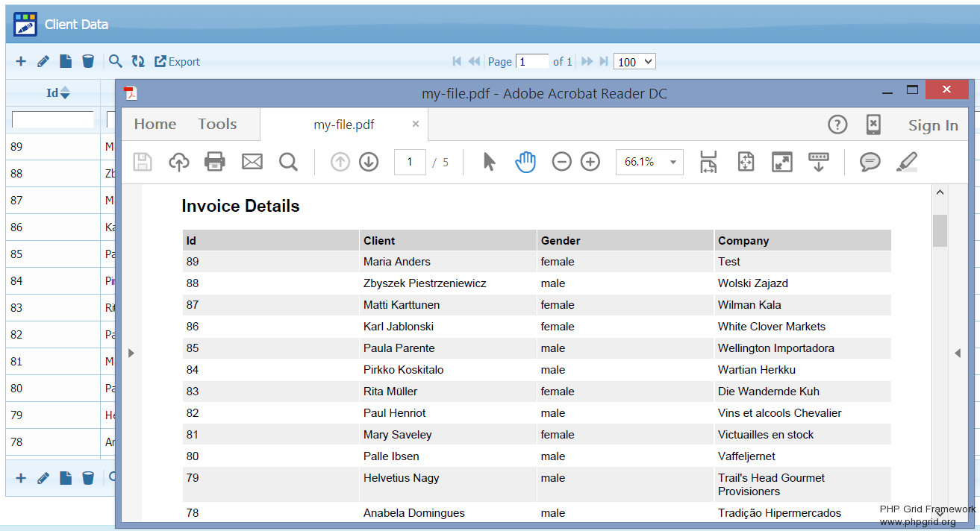Switch to the Tools tab

[x=217, y=125]
